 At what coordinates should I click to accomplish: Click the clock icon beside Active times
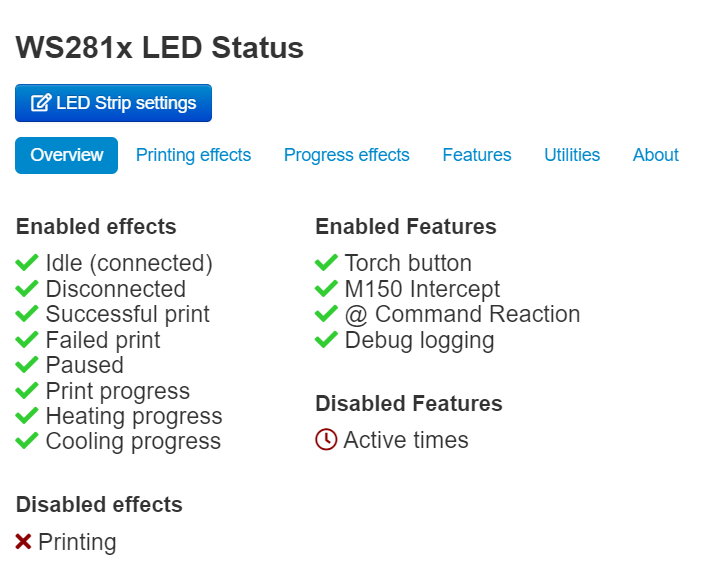click(x=326, y=440)
